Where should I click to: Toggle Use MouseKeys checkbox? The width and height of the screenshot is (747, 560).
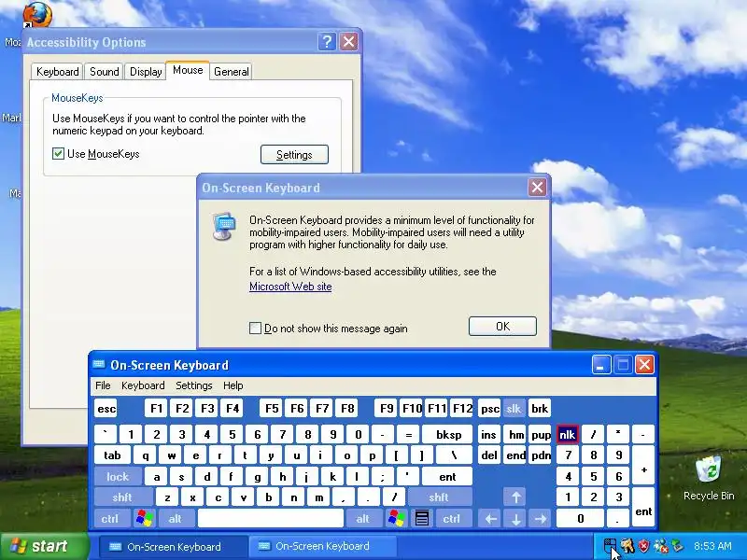tap(58, 153)
